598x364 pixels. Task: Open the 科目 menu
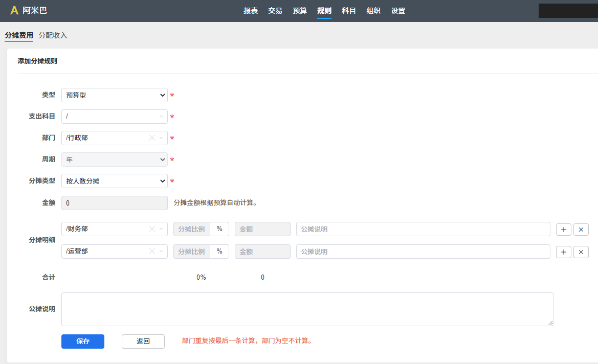click(348, 11)
